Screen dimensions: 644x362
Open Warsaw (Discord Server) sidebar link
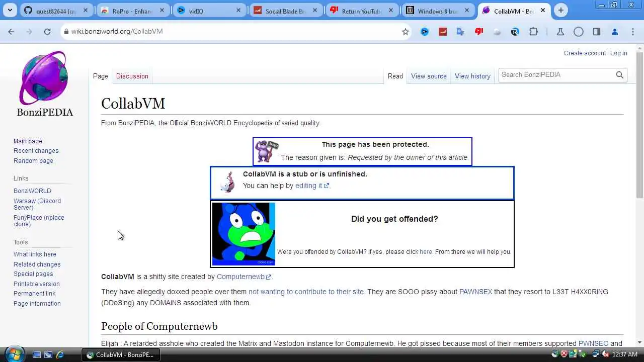37,204
